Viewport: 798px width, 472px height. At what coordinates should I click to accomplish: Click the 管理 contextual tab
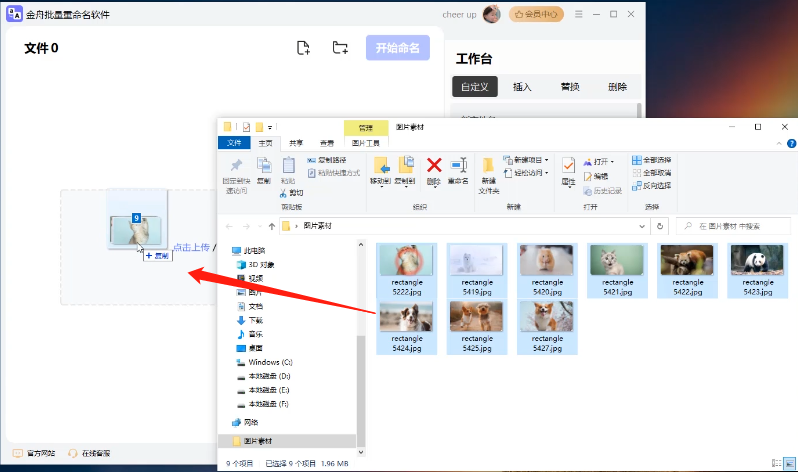[x=365, y=128]
